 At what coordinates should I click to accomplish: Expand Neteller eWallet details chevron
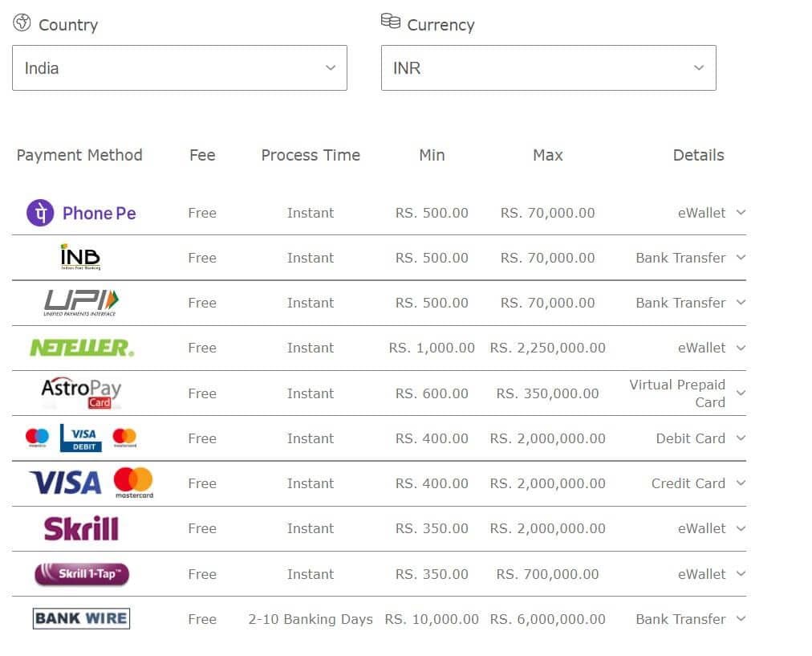pyautogui.click(x=741, y=348)
